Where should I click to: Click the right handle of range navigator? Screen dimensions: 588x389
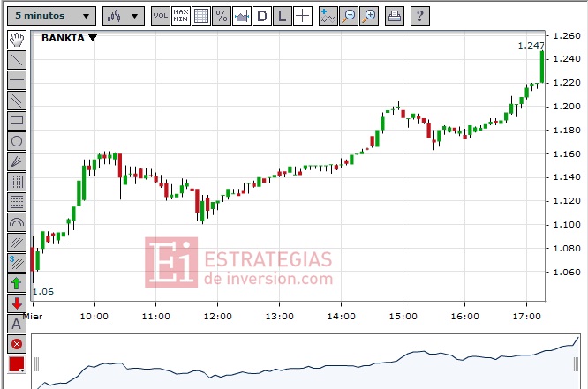point(577,364)
